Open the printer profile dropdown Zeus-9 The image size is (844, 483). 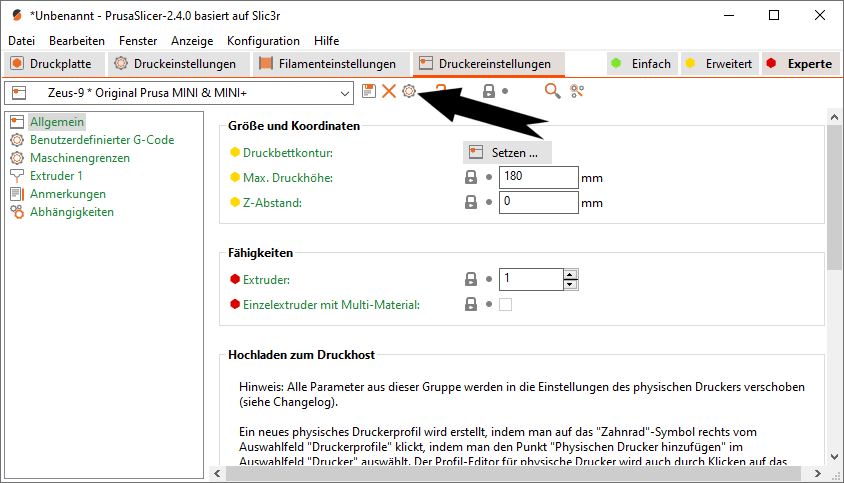point(179,93)
